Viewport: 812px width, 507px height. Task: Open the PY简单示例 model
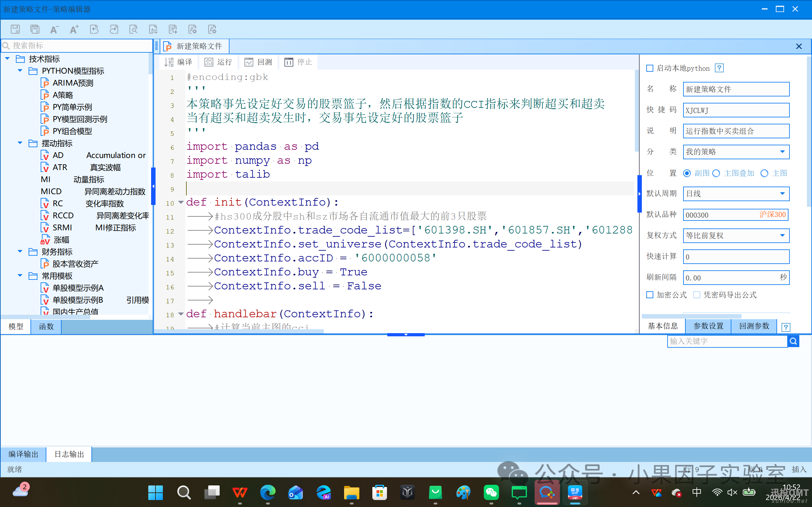click(72, 107)
